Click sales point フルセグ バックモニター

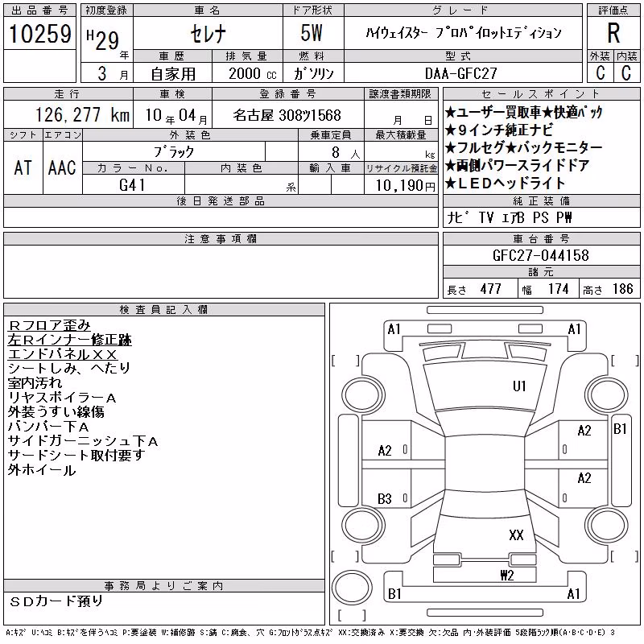[x=523, y=147]
